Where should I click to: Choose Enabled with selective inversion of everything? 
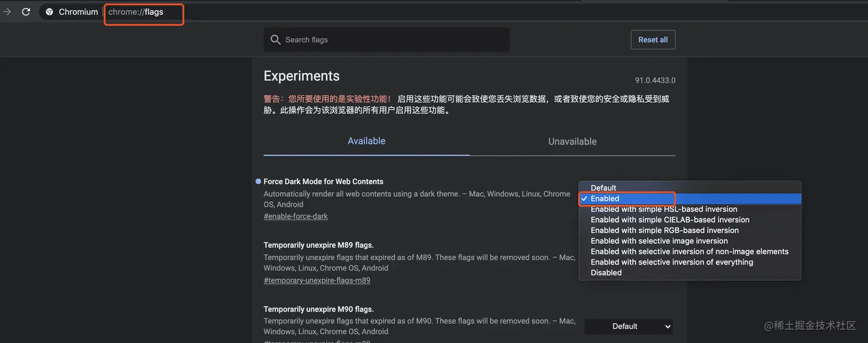point(672,262)
